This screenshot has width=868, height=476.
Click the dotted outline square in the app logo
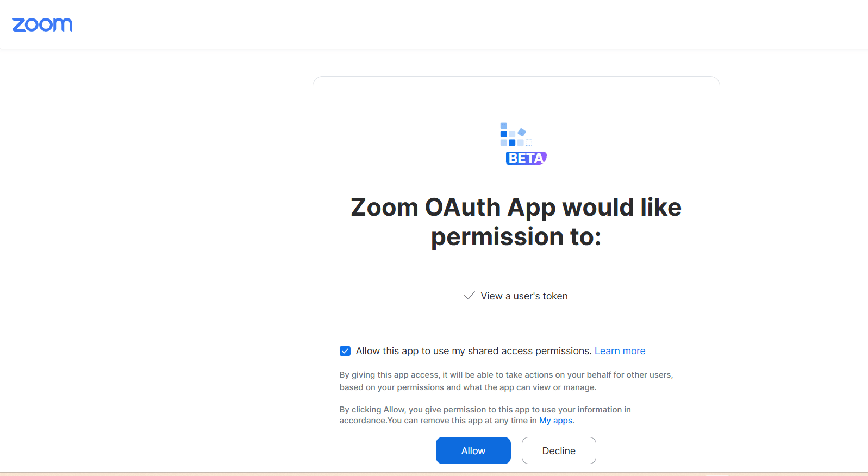[x=529, y=142]
